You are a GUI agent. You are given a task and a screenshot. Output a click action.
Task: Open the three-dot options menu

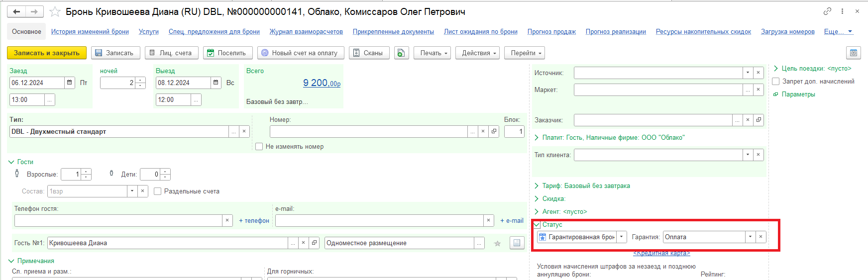[842, 11]
